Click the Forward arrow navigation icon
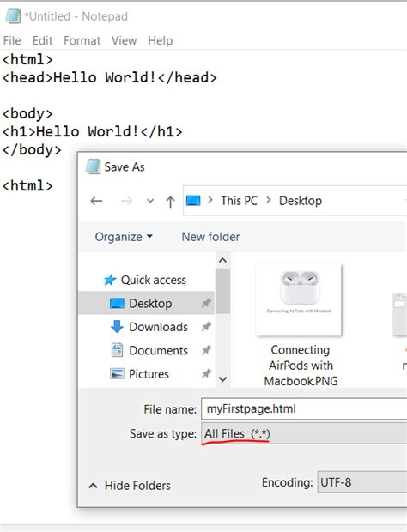407x532 pixels. (126, 201)
